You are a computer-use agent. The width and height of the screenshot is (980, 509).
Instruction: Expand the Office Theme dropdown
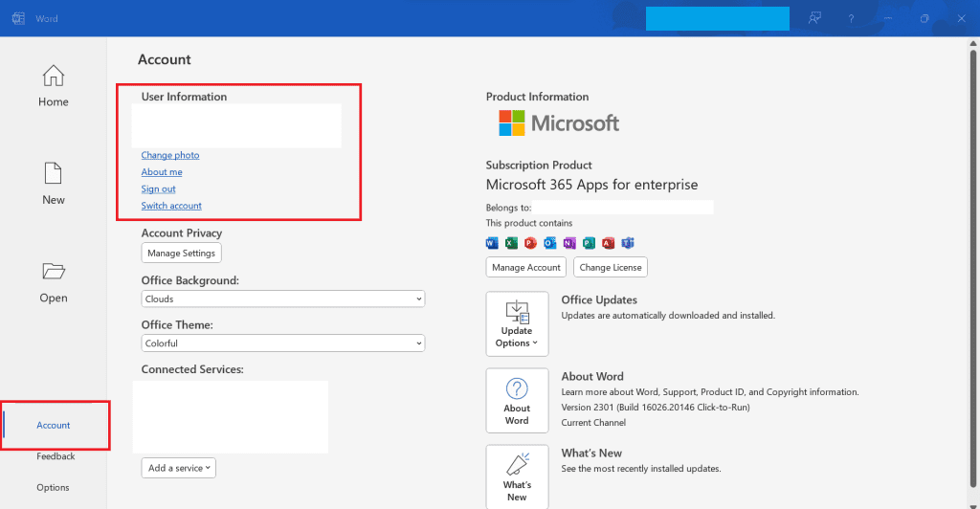click(282, 343)
